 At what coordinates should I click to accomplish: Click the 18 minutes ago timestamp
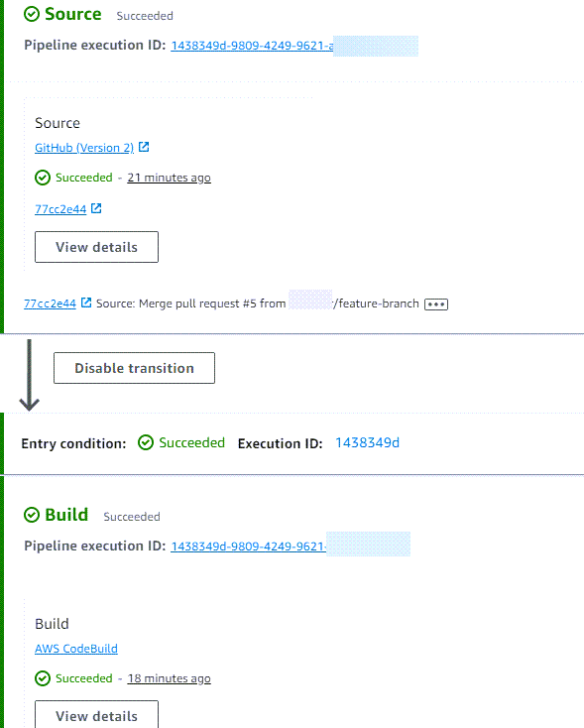click(x=169, y=678)
